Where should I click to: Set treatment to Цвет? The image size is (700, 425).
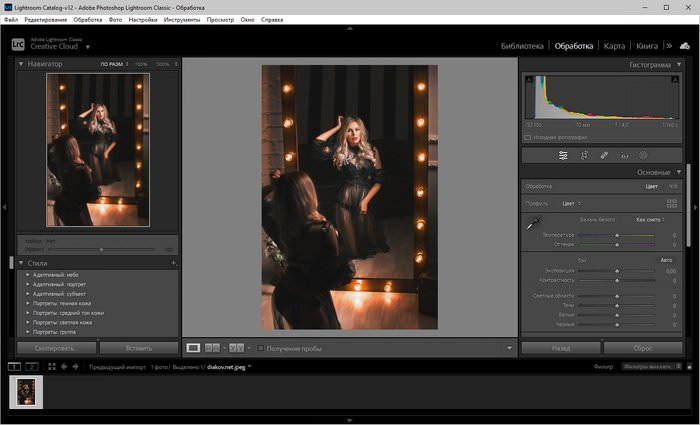(652, 187)
